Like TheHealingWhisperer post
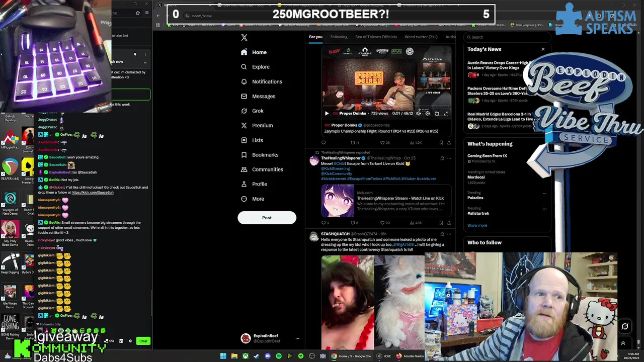Image resolution: width=644 pixels, height=362 pixels. point(384,223)
